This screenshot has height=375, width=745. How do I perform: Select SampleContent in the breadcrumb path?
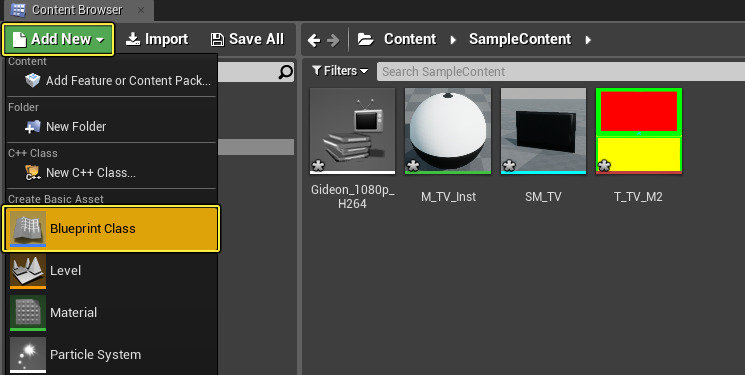pyautogui.click(x=520, y=39)
